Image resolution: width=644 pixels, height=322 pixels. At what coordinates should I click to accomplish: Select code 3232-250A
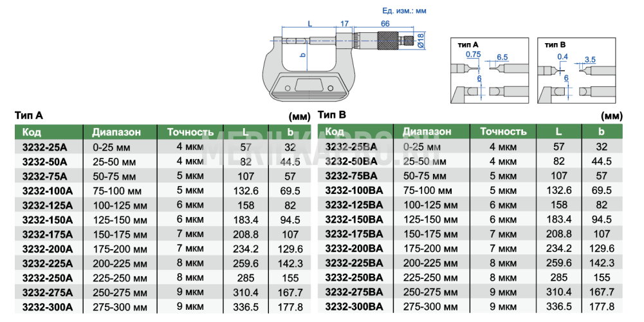tap(47, 278)
